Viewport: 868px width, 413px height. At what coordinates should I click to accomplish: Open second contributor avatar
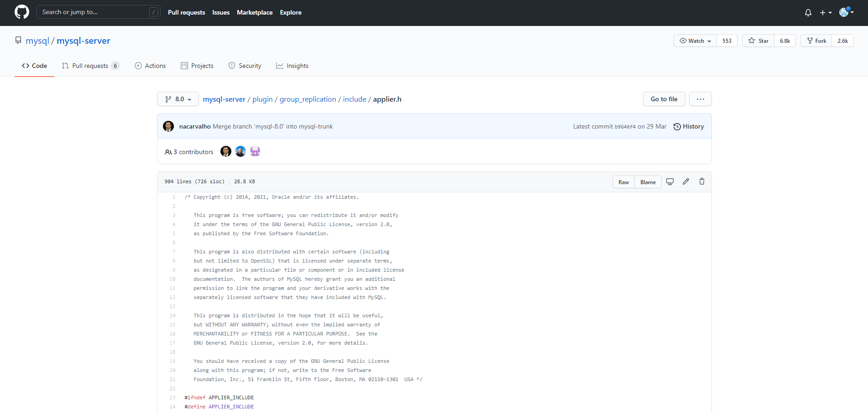(241, 151)
